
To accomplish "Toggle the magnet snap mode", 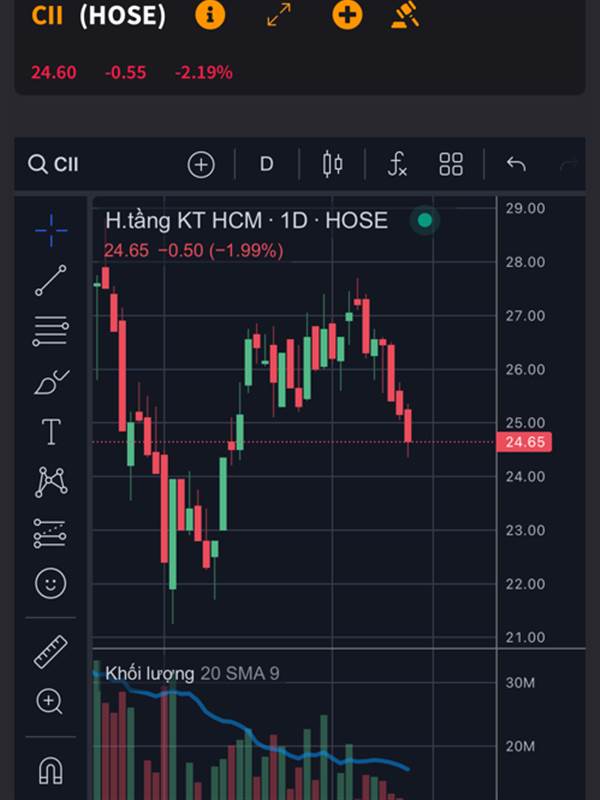I will click(51, 770).
